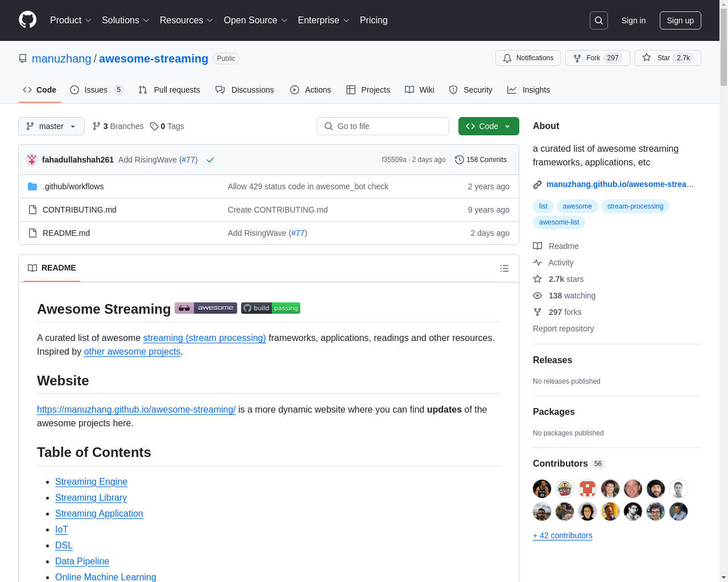728x582 pixels.
Task: Open the Projects tab
Action: click(x=368, y=90)
